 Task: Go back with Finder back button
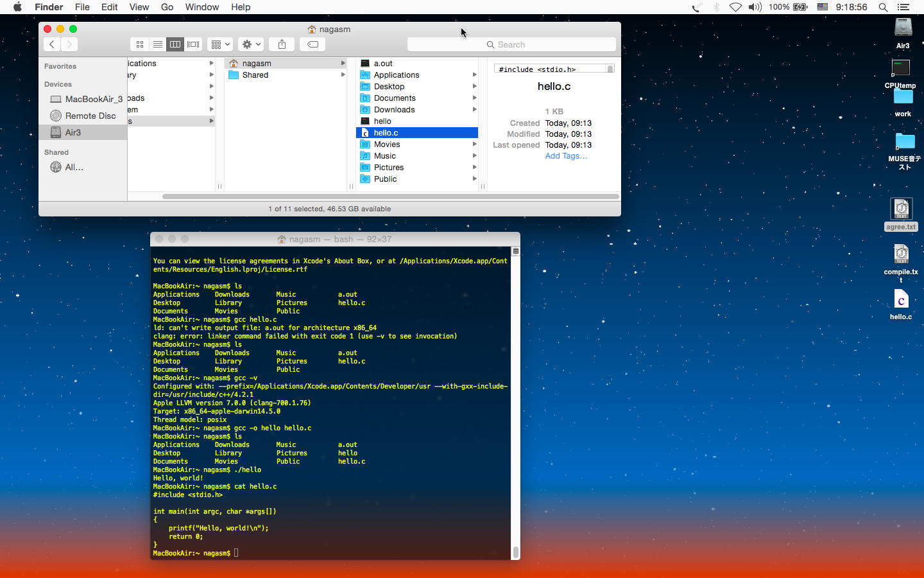[x=52, y=44]
